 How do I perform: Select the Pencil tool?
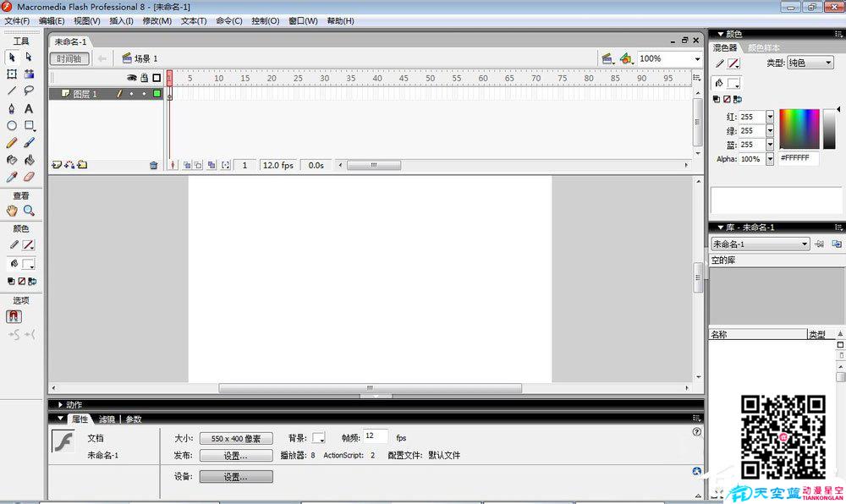[12, 143]
